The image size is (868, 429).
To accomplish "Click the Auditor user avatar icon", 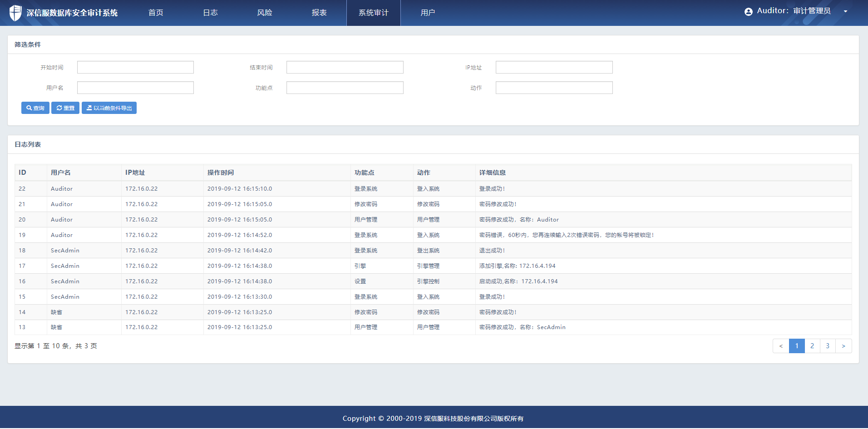I will (x=748, y=12).
